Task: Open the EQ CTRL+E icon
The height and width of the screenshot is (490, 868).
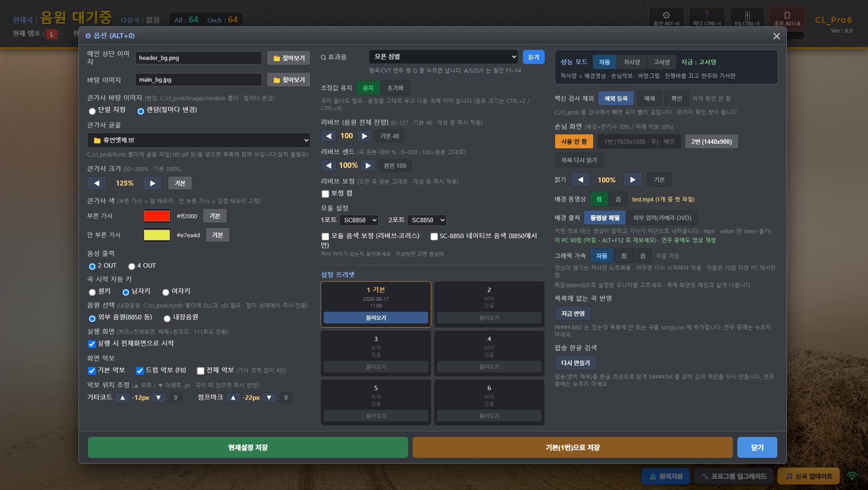Action: coord(747,15)
